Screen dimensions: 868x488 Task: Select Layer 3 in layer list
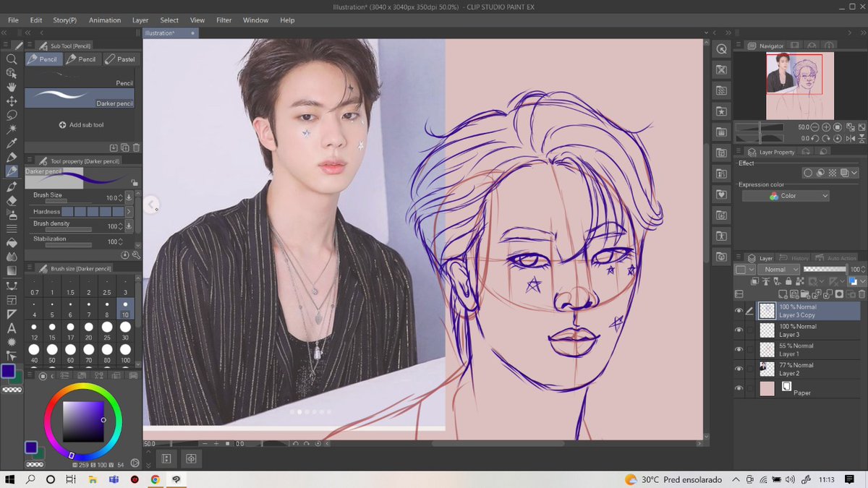pyautogui.click(x=809, y=330)
